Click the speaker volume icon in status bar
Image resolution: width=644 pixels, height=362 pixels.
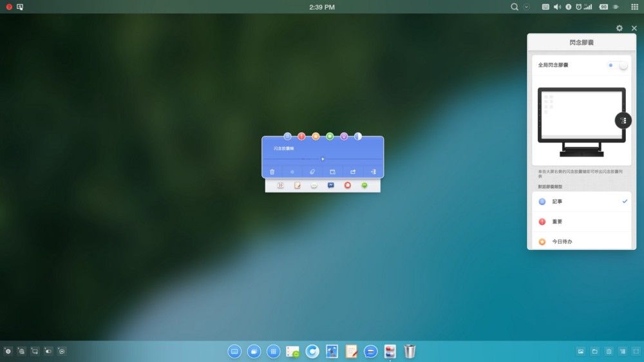tap(557, 7)
